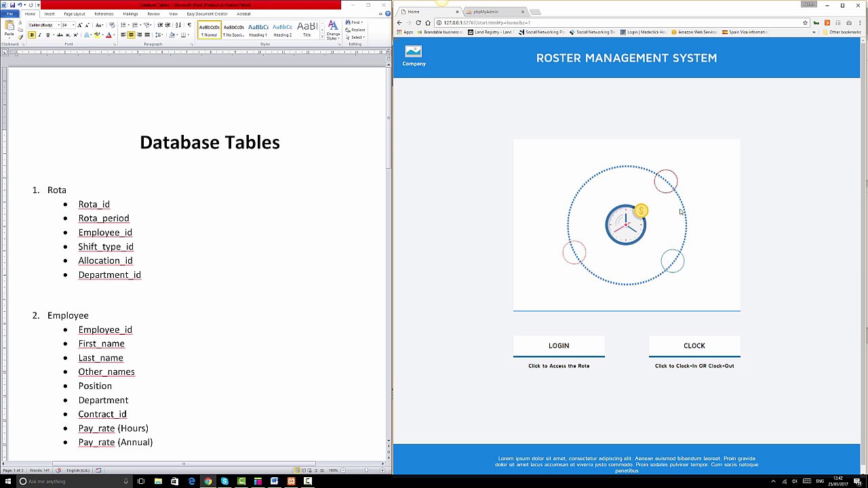868x488 pixels.
Task: Toggle Underline formatting in Word ribbon
Action: (x=47, y=35)
